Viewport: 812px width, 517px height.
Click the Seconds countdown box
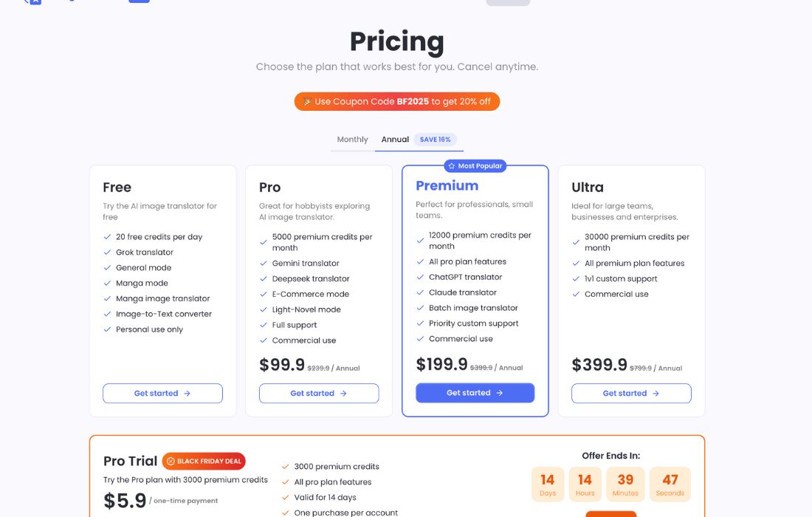click(670, 484)
